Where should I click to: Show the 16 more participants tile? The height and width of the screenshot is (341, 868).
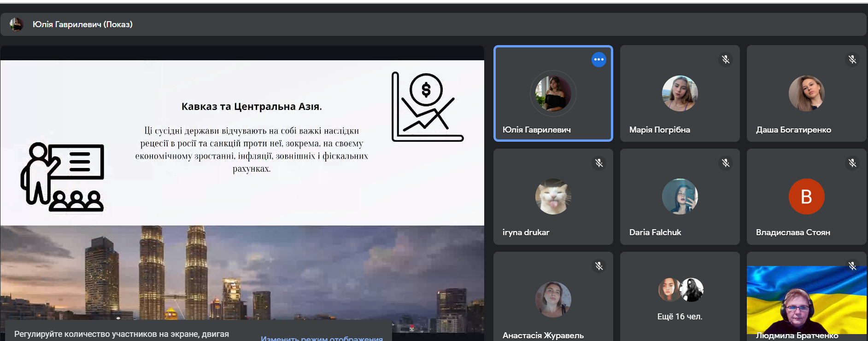coord(680,296)
